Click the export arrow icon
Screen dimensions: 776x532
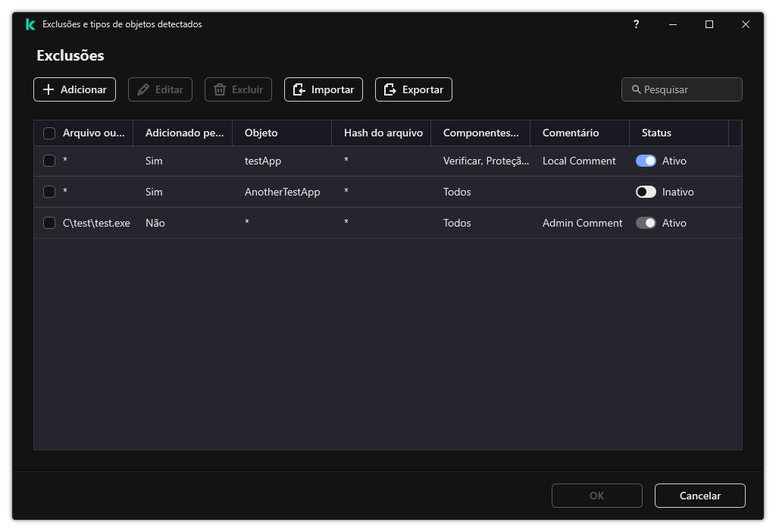390,89
